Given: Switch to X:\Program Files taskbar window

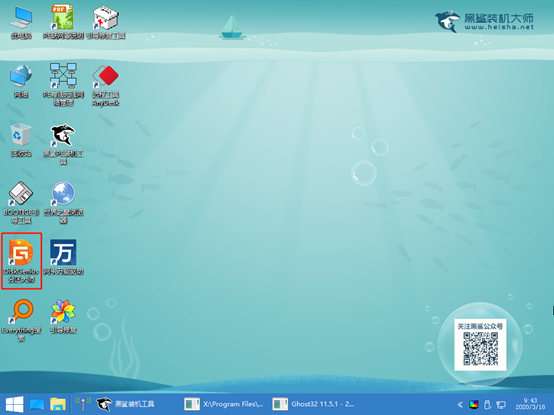Looking at the screenshot, I should coord(224,404).
